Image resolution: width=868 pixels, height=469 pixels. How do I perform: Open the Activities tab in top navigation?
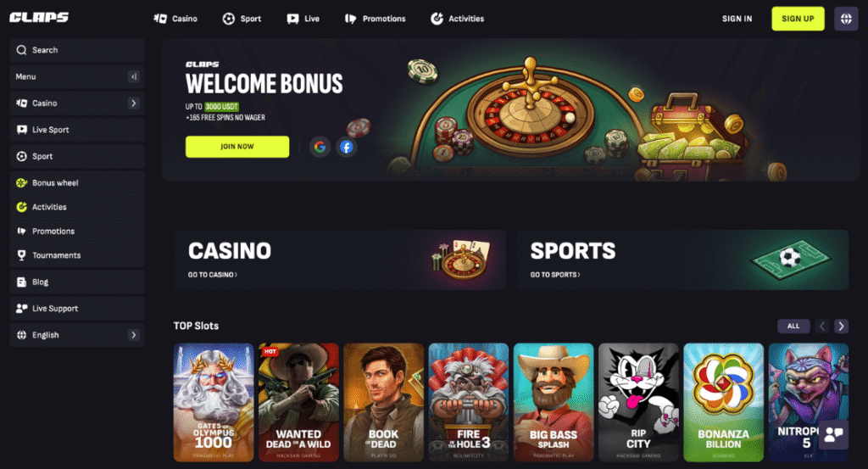click(457, 19)
